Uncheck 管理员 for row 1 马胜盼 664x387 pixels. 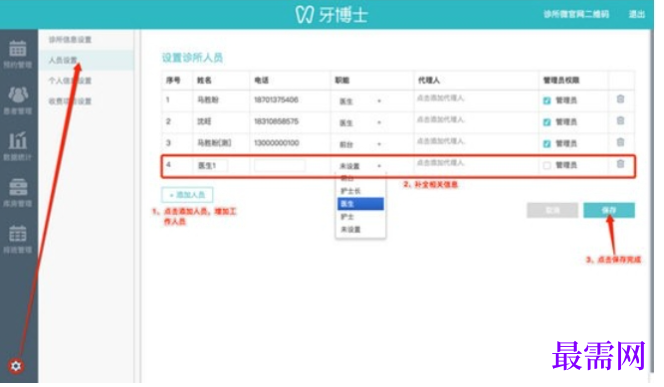coord(547,101)
